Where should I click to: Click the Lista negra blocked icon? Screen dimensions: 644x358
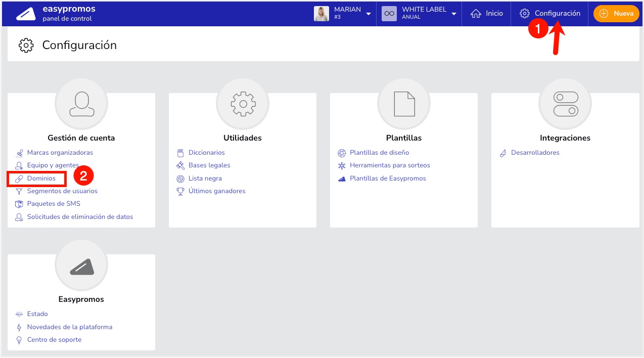point(180,178)
